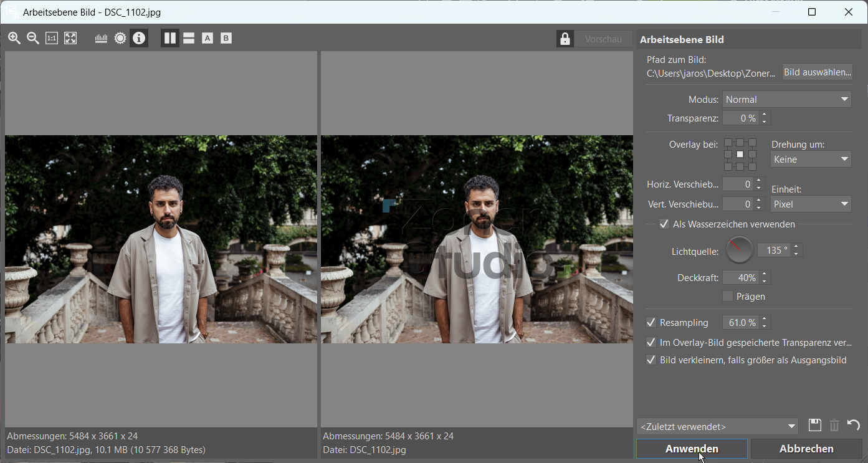Switch to side-by-side split preview
Screen dimensions: 868x463
pyautogui.click(x=170, y=39)
